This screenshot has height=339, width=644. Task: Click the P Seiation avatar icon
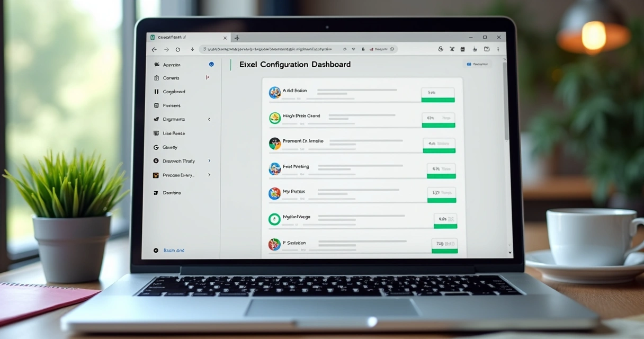pos(274,244)
